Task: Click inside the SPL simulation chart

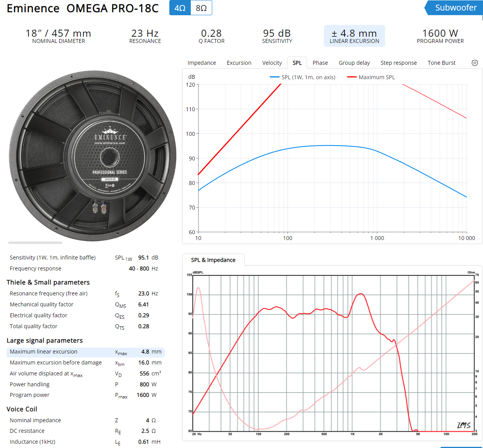Action: [x=332, y=158]
